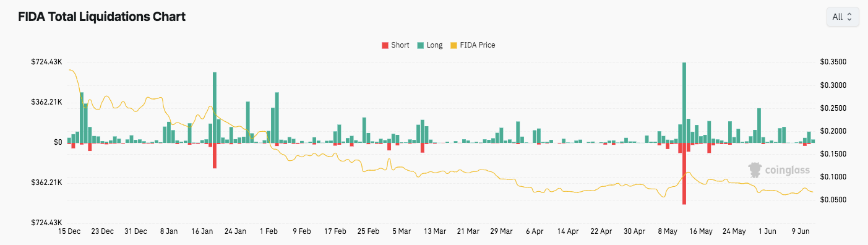This screenshot has height=245, width=868.
Task: Click the "$0.2500" right axis price label
Action: [x=833, y=108]
